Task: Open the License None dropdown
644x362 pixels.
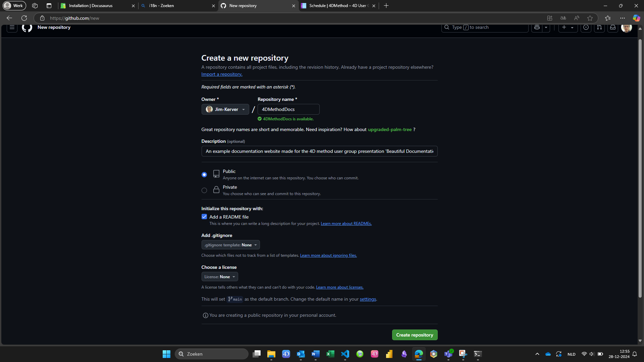Action: pos(220,277)
